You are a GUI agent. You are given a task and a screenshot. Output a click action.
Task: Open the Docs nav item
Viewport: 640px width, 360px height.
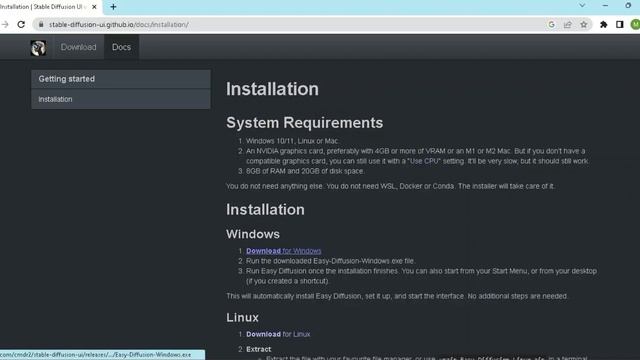point(121,47)
